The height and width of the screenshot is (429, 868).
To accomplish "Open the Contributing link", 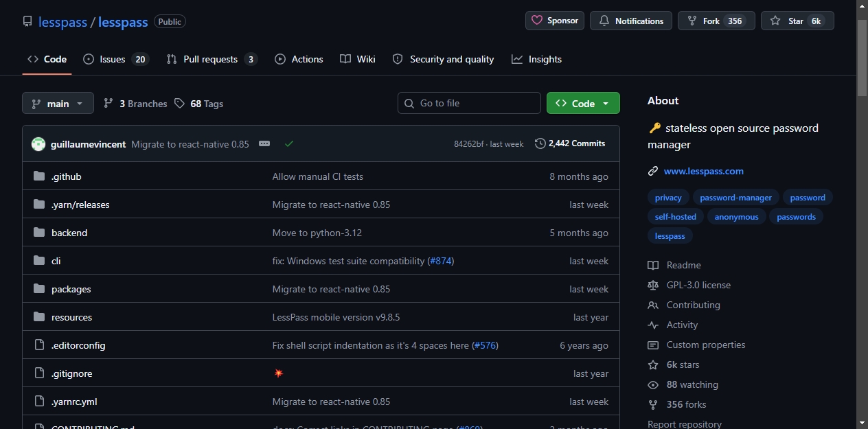I will coord(684,305).
